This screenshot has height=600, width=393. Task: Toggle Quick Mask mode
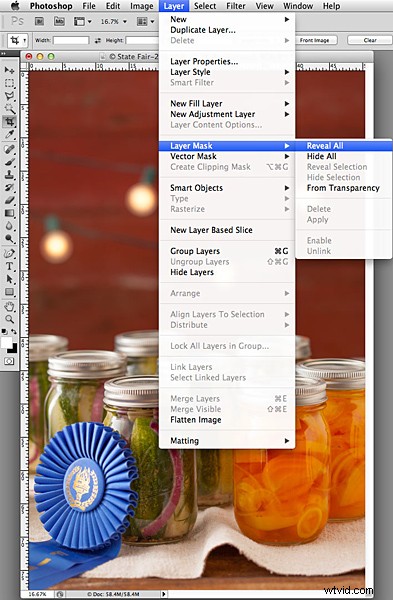tap(9, 361)
